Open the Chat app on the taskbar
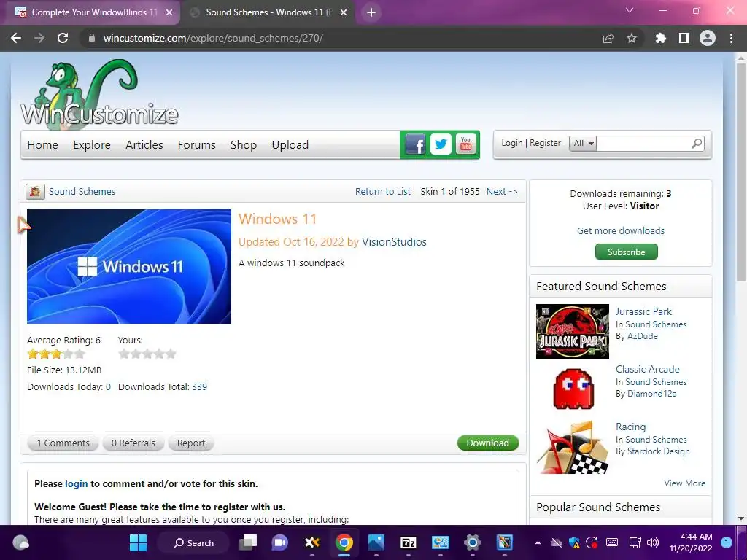The width and height of the screenshot is (747, 560). pos(279,542)
